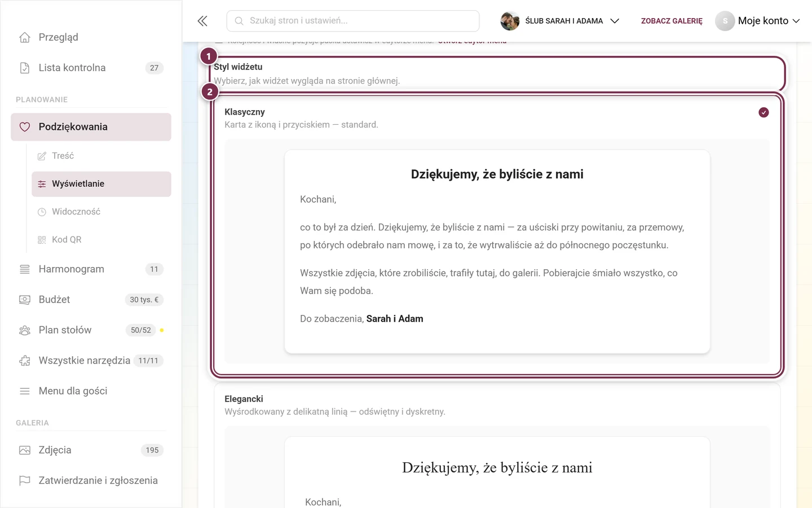The width and height of the screenshot is (812, 508).
Task: Click the flag icon for Zatwierdzanie i zgłoszenia
Action: (25, 481)
